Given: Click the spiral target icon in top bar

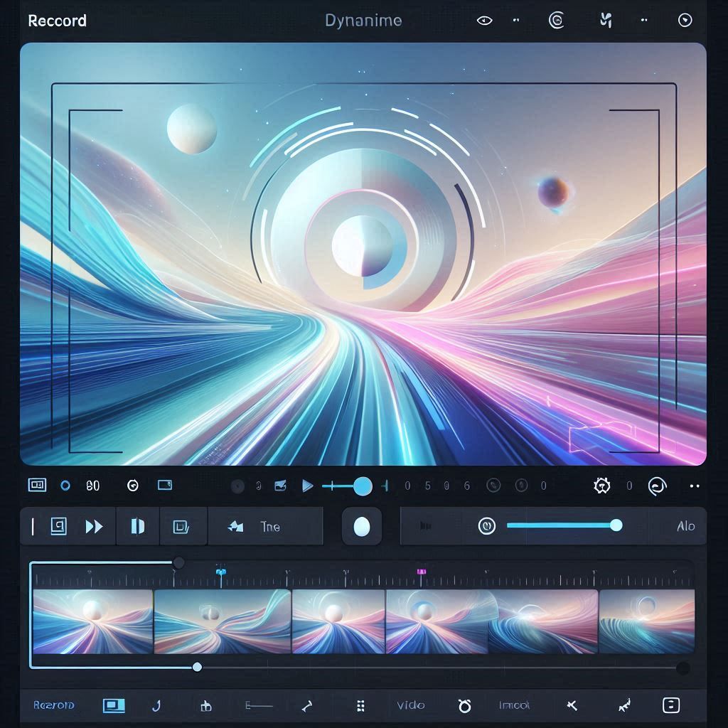Looking at the screenshot, I should [x=556, y=21].
